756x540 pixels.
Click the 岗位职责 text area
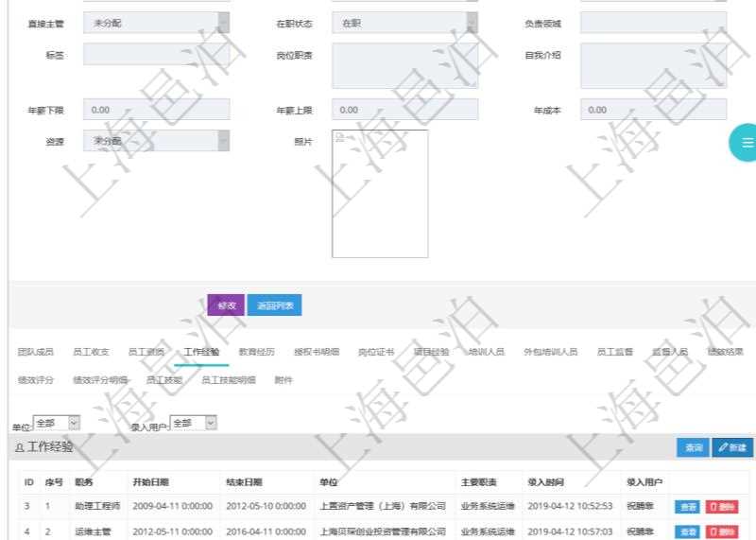click(x=404, y=65)
